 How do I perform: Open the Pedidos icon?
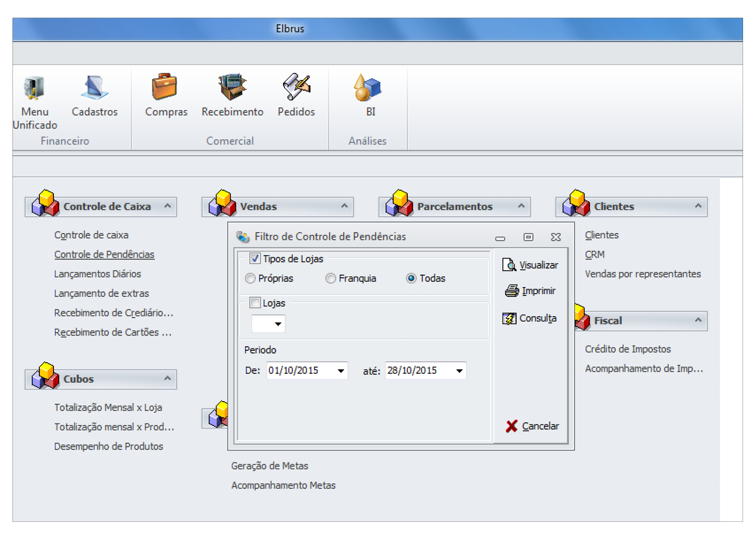[x=296, y=87]
